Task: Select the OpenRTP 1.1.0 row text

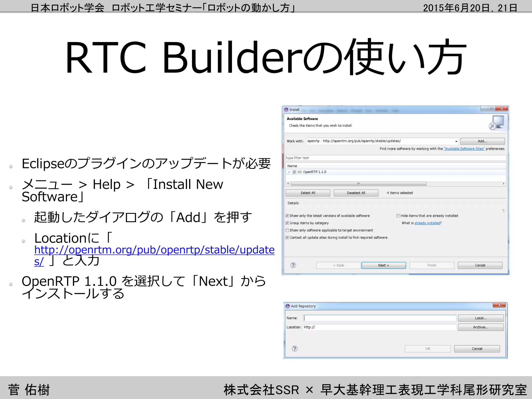Action: point(315,172)
